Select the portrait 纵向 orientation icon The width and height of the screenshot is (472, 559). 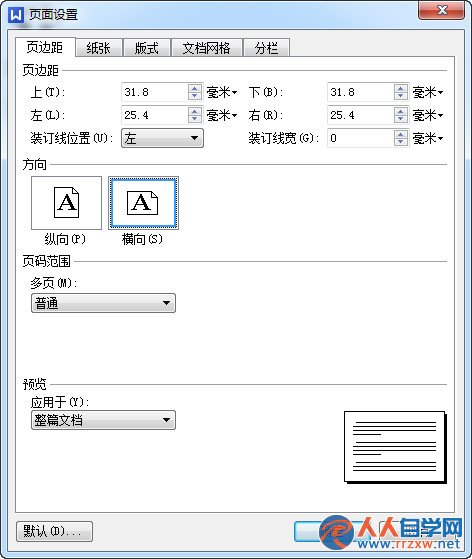tap(66, 203)
